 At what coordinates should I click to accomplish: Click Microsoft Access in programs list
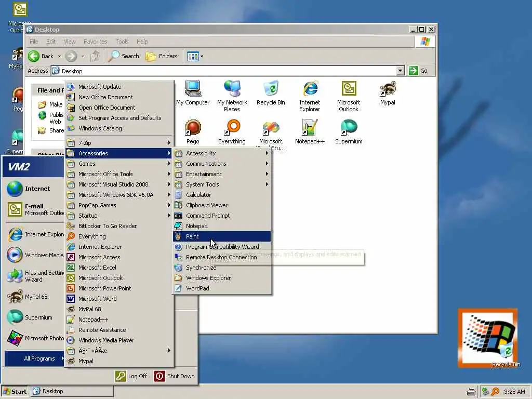tap(119, 257)
